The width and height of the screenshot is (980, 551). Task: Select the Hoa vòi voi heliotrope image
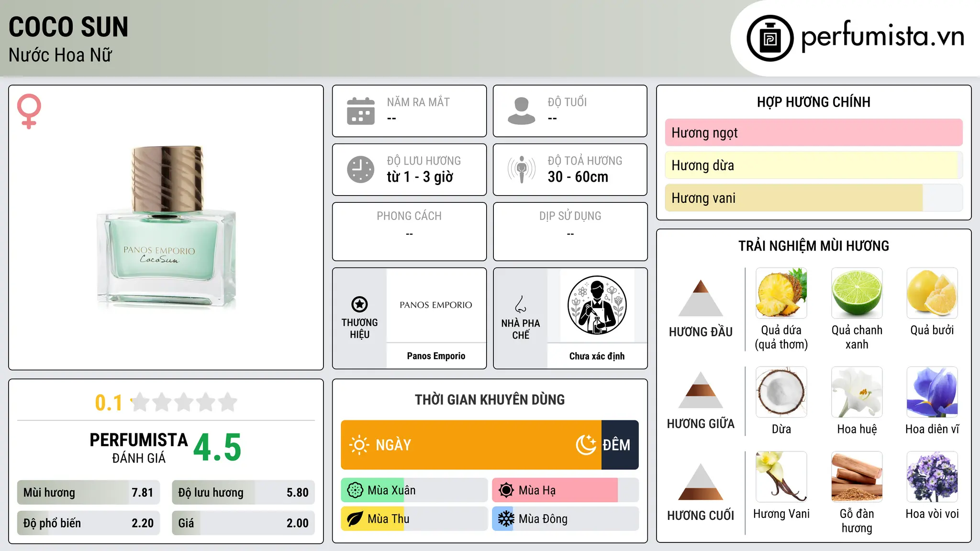[x=932, y=477]
